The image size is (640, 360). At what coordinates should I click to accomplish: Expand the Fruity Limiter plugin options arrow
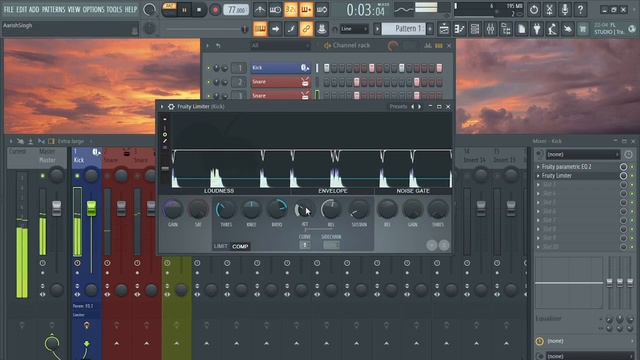click(162, 107)
